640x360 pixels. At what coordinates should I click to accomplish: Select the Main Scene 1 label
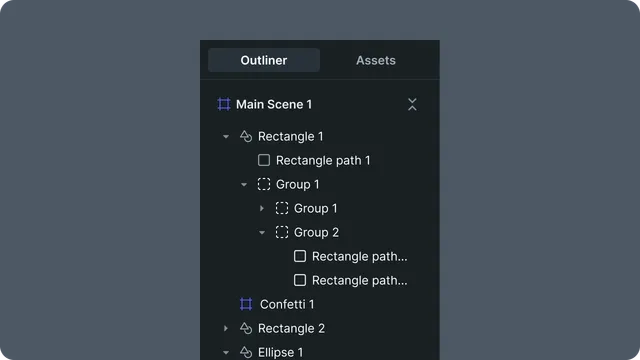pyautogui.click(x=274, y=104)
